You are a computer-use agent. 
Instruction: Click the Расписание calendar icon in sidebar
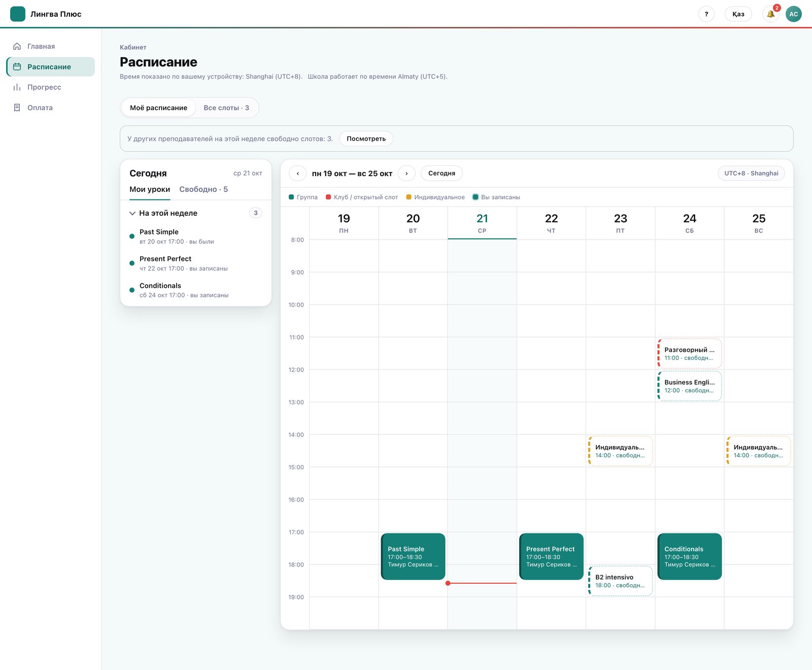coord(17,66)
